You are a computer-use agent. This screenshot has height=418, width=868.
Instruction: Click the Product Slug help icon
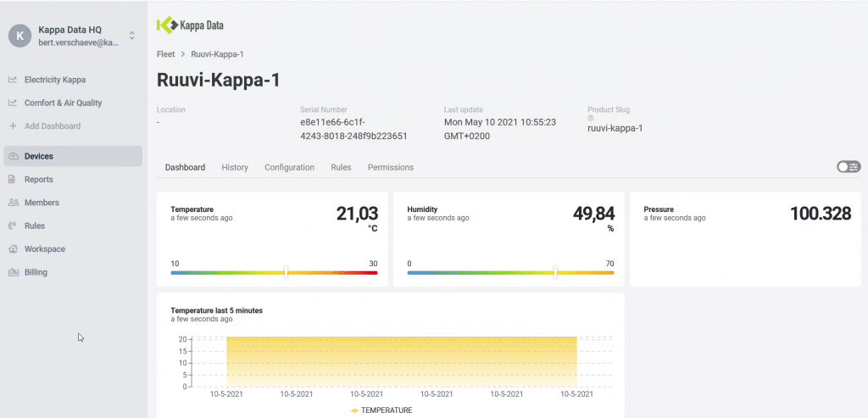(590, 119)
